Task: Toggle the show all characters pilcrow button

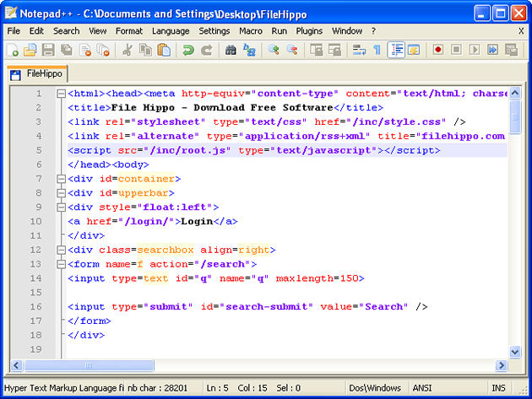Action: 377,51
